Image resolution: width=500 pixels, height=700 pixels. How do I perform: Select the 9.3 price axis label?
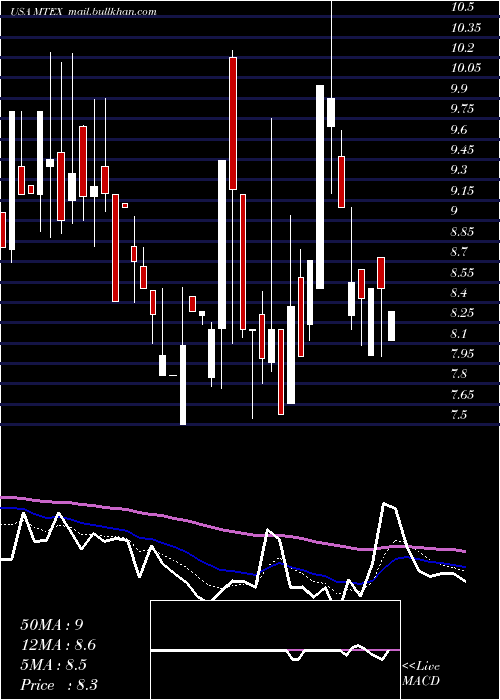pyautogui.click(x=461, y=170)
